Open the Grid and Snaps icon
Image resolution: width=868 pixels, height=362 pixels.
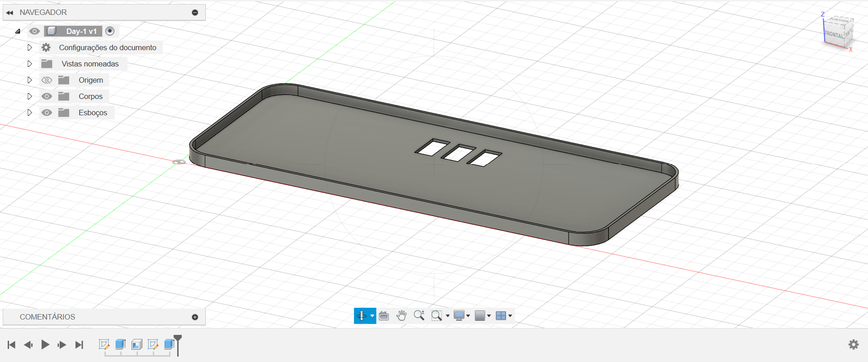point(480,316)
